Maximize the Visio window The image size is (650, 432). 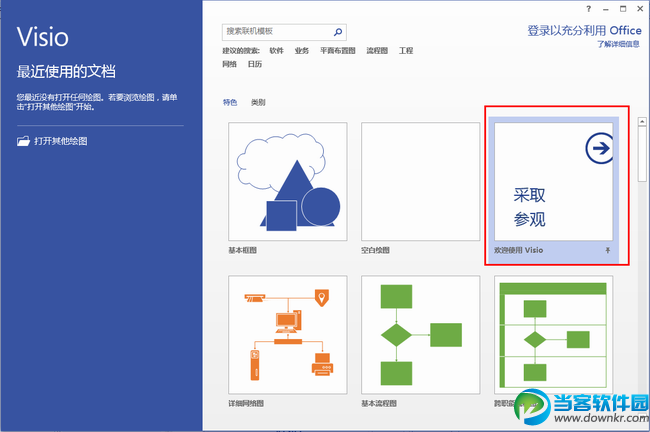[x=623, y=9]
